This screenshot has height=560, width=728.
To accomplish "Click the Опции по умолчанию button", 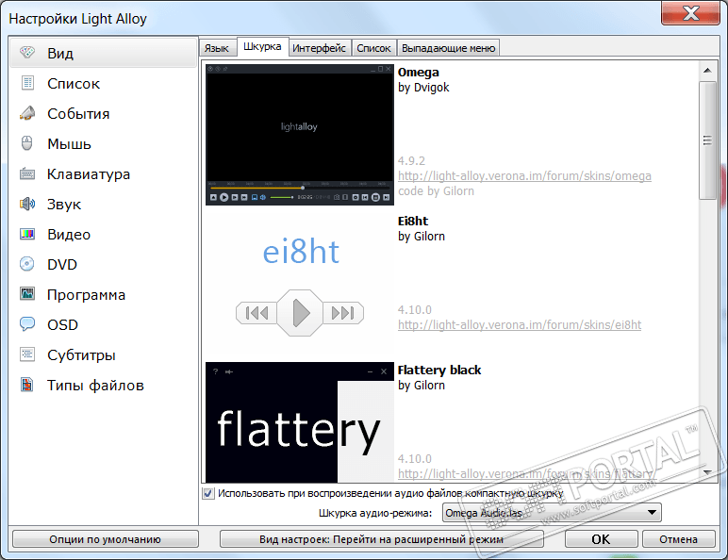I will (x=105, y=539).
